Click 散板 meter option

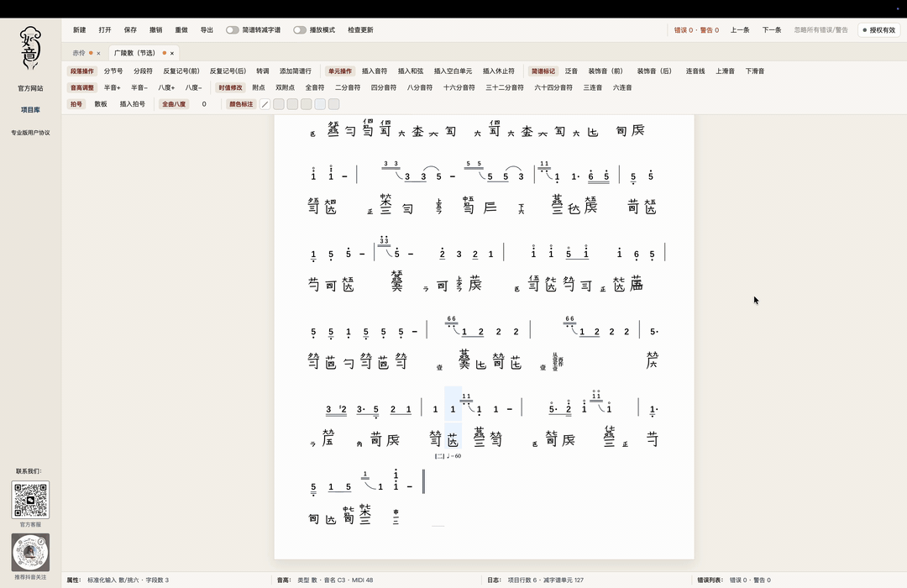(101, 104)
